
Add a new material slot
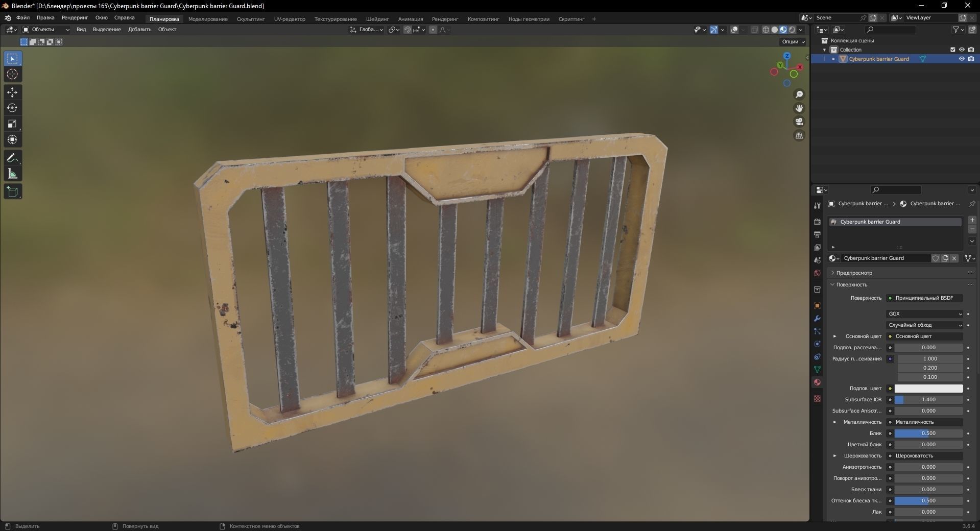pos(972,220)
